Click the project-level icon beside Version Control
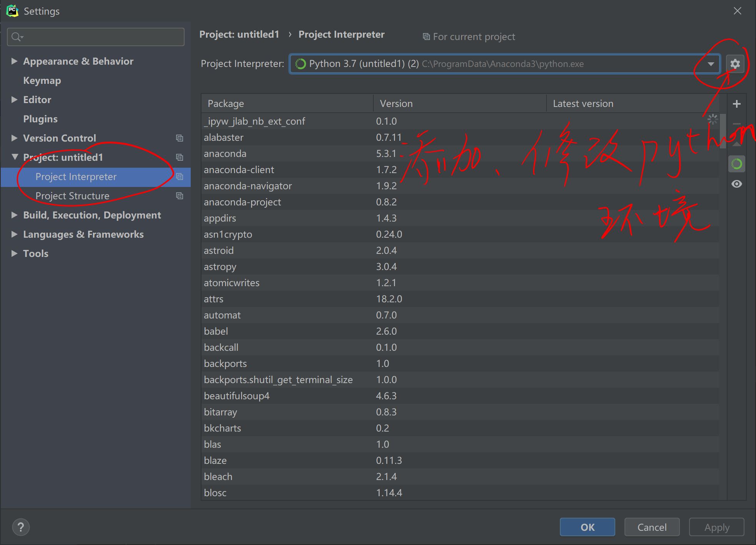The image size is (756, 545). click(x=180, y=138)
